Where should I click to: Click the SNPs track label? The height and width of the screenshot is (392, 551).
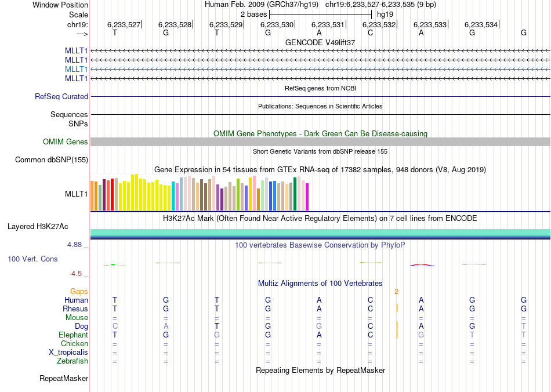[78, 124]
